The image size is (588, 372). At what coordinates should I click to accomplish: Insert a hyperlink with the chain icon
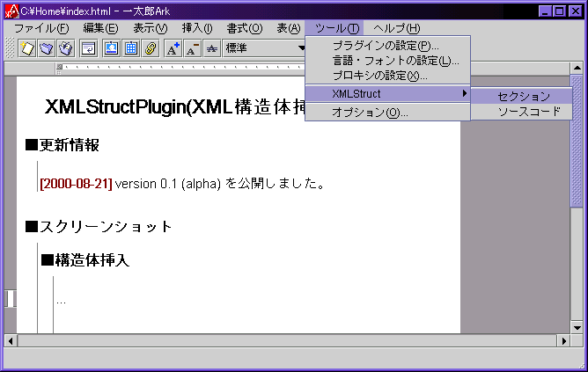pyautogui.click(x=151, y=48)
